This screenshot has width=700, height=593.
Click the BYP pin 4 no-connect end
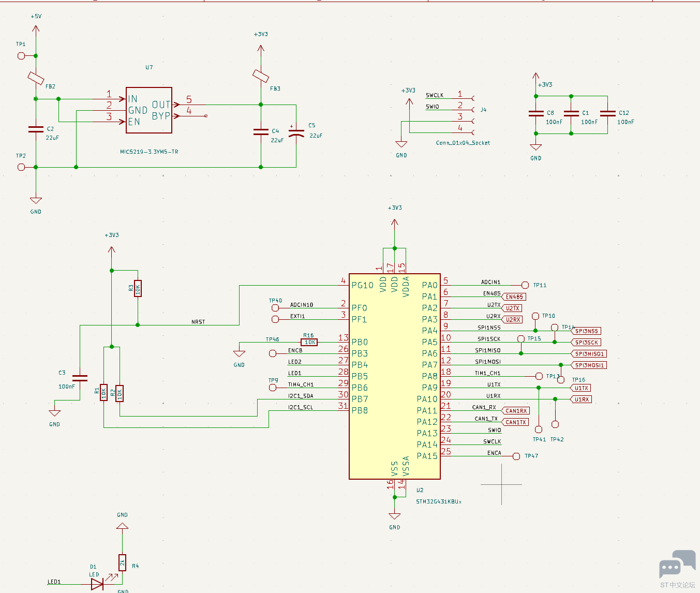click(206, 116)
